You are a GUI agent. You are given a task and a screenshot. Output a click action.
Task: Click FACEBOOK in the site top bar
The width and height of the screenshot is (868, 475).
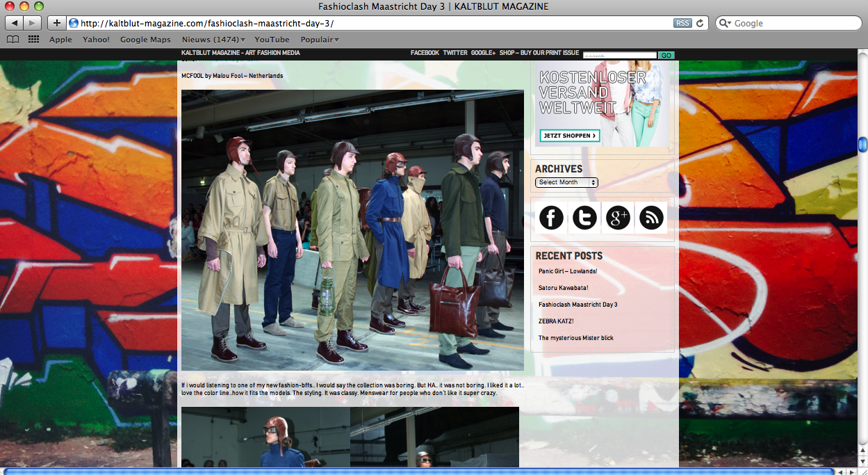425,53
